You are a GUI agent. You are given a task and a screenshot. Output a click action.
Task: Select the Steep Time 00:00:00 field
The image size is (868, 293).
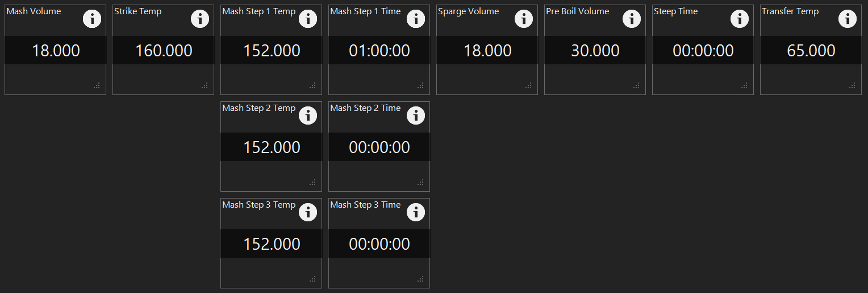point(703,50)
